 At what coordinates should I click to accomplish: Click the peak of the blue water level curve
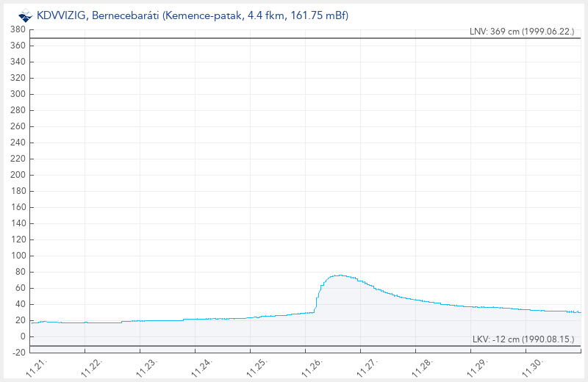pyautogui.click(x=338, y=275)
